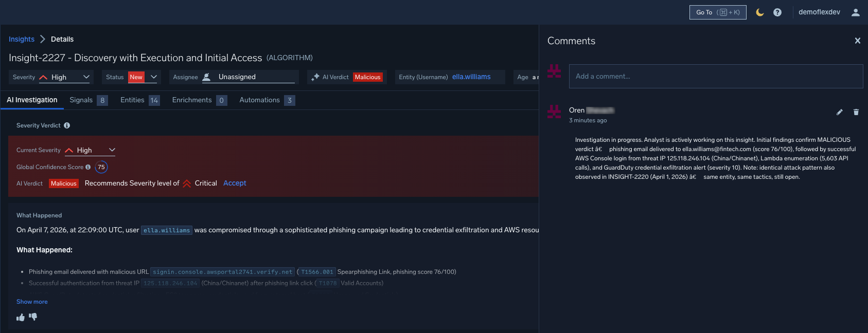Viewport: 868px width, 333px height.
Task: Click the Entities count badge 14
Action: [x=154, y=100]
